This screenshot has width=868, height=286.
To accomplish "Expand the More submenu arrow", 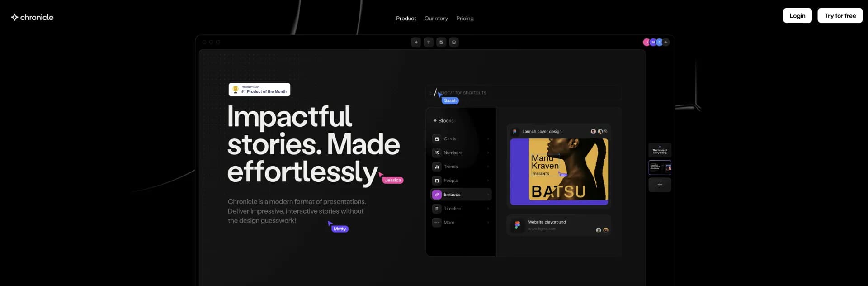I will click(488, 223).
